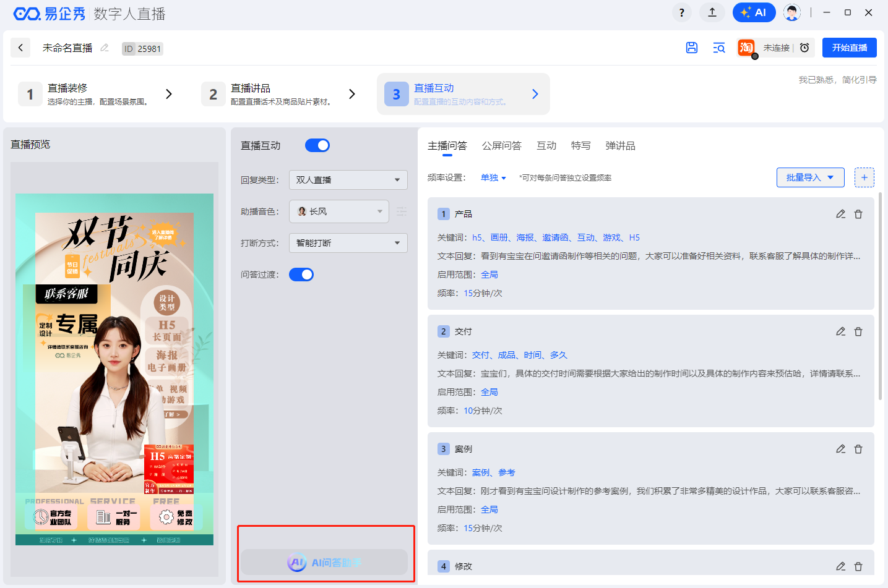This screenshot has width=888, height=588.
Task: Click the ID 25981 badge
Action: click(x=142, y=49)
